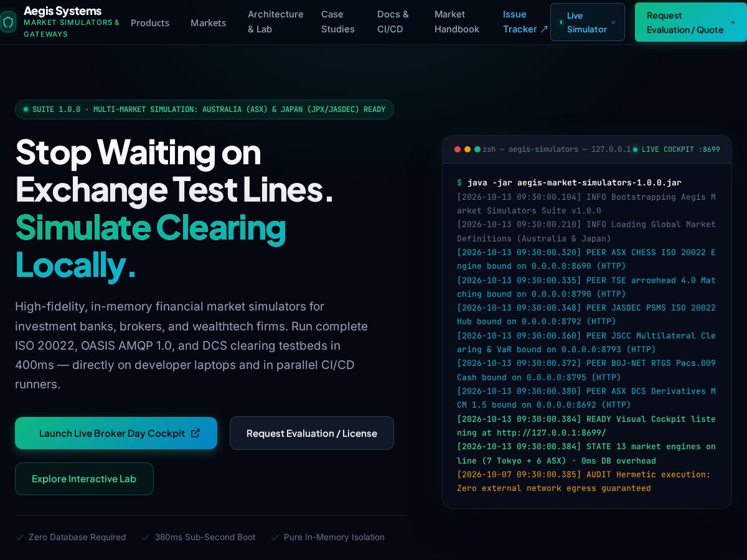The width and height of the screenshot is (747, 560).
Task: Go to Architecture & Lab
Action: [276, 22]
